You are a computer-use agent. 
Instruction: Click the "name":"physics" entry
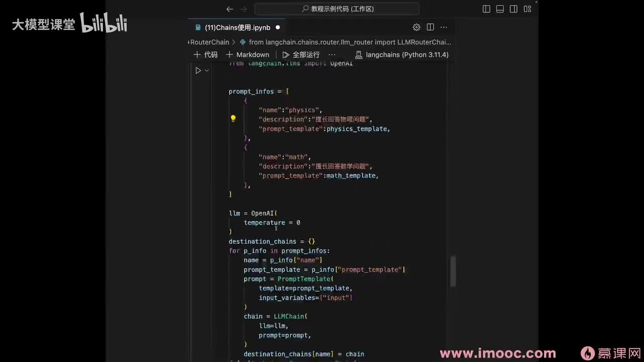290,110
